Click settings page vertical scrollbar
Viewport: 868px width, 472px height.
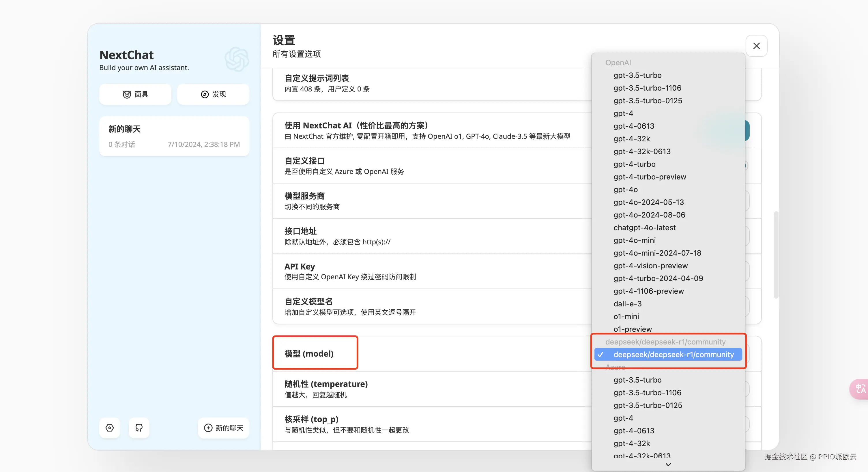tap(776, 255)
